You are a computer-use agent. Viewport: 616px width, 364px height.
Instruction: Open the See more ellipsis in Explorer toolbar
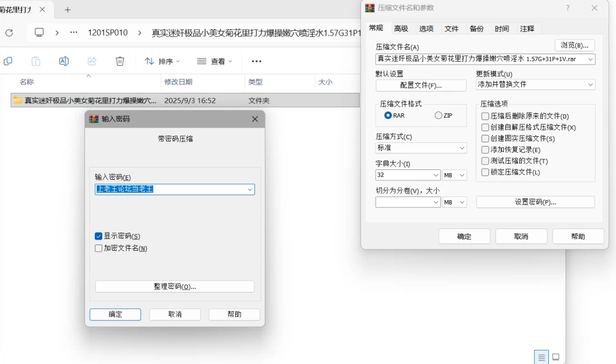coord(256,61)
